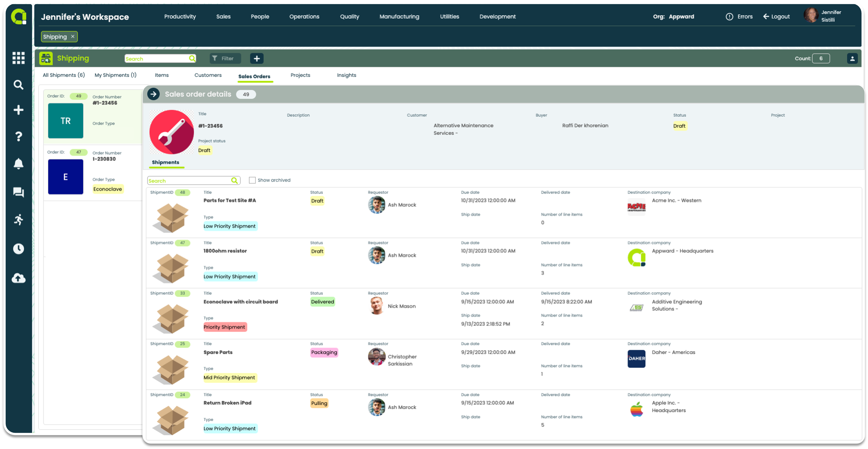Click the box image for shipment 48
This screenshot has width=868, height=449.
pos(171,217)
